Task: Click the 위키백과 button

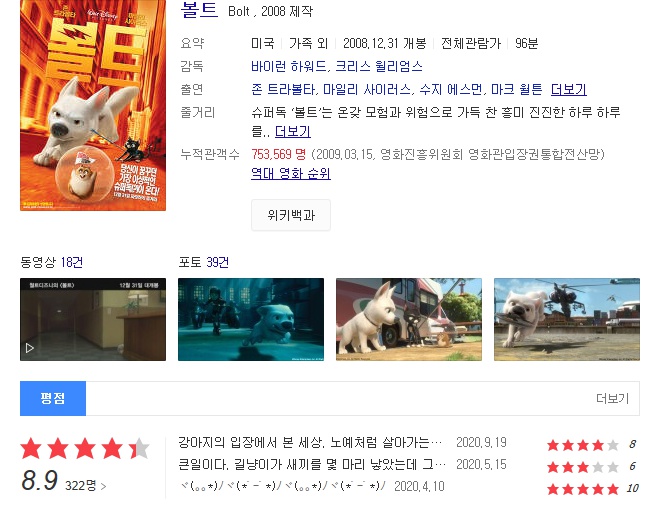Action: point(291,215)
